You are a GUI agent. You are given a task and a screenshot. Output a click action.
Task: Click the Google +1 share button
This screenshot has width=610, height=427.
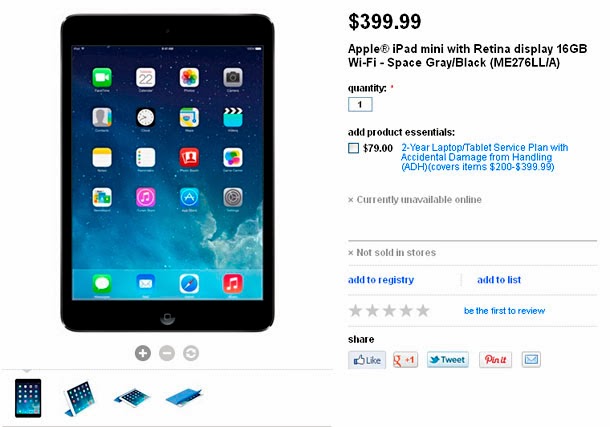[x=405, y=360]
